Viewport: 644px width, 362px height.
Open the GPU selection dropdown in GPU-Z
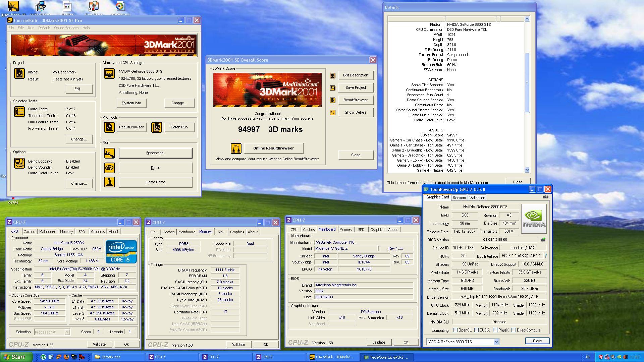[x=496, y=342]
